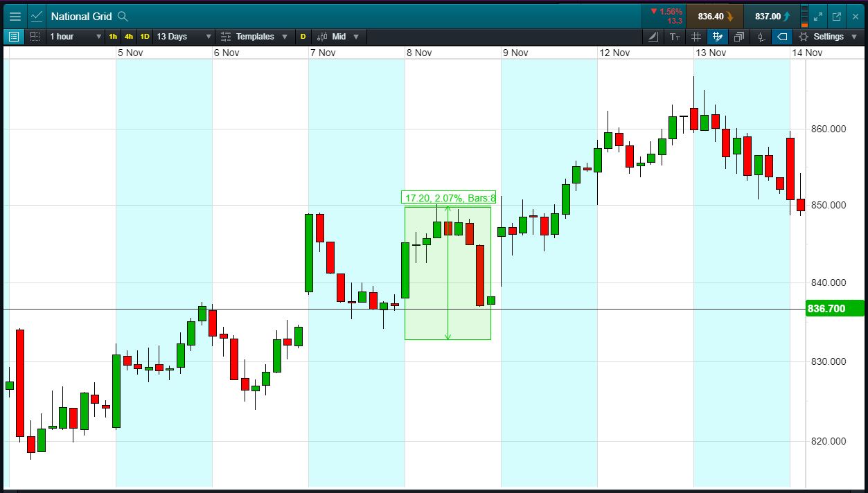Click the National Grid instrument title
The image size is (868, 493).
[81, 16]
